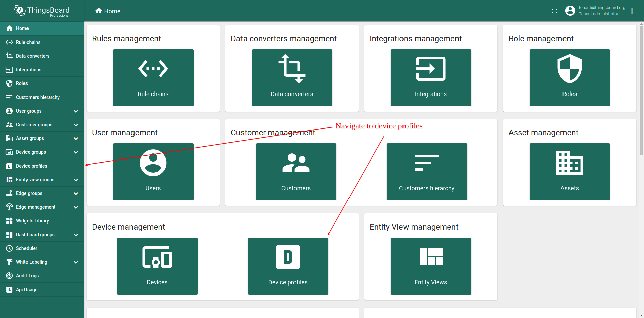Expand the Entity view groups chevron
This screenshot has width=644, height=318.
(76, 180)
